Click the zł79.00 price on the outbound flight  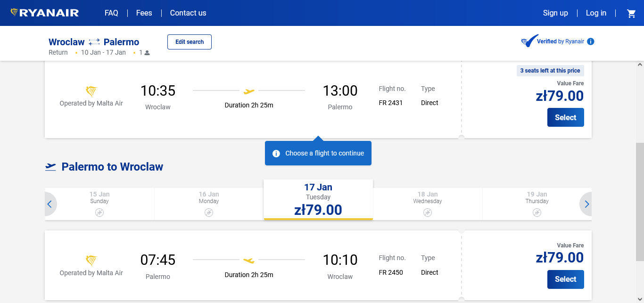coord(560,96)
